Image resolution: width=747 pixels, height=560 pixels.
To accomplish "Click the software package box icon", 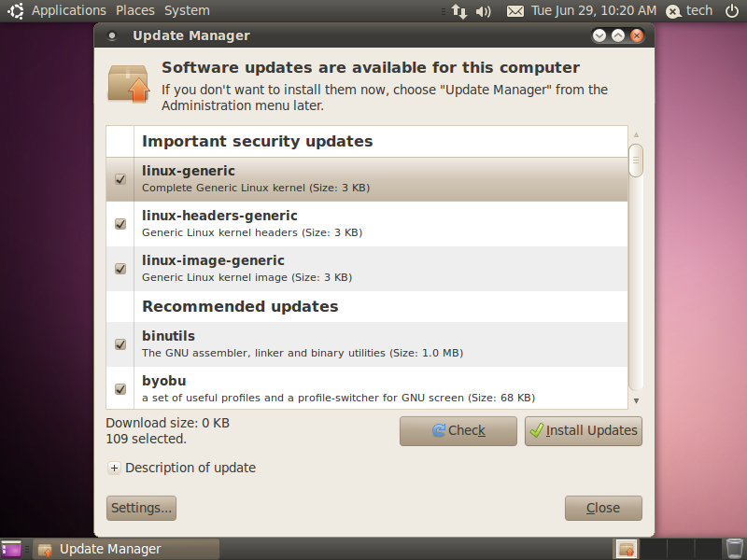I will pos(129,84).
